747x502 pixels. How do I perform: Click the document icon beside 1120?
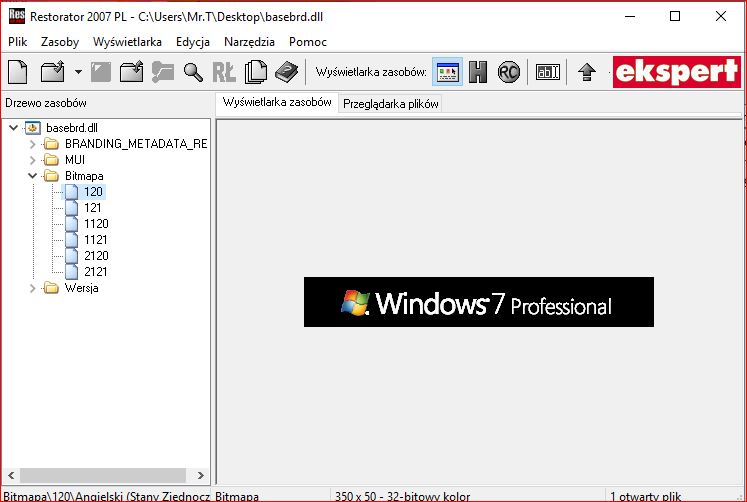click(71, 224)
